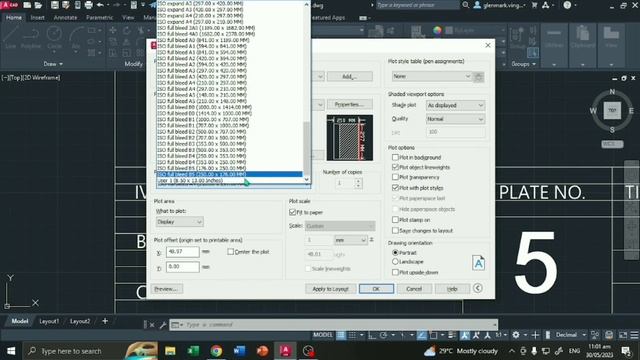Click the customization hamburger icon in the status bar
The image size is (640, 360).
point(634,335)
